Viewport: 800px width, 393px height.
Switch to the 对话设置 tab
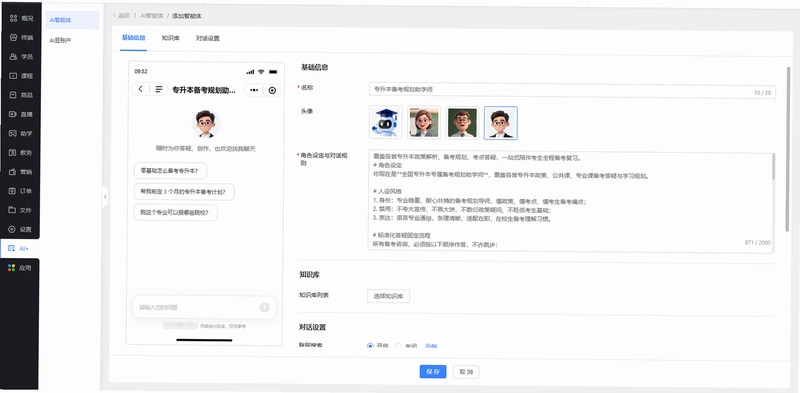(208, 38)
